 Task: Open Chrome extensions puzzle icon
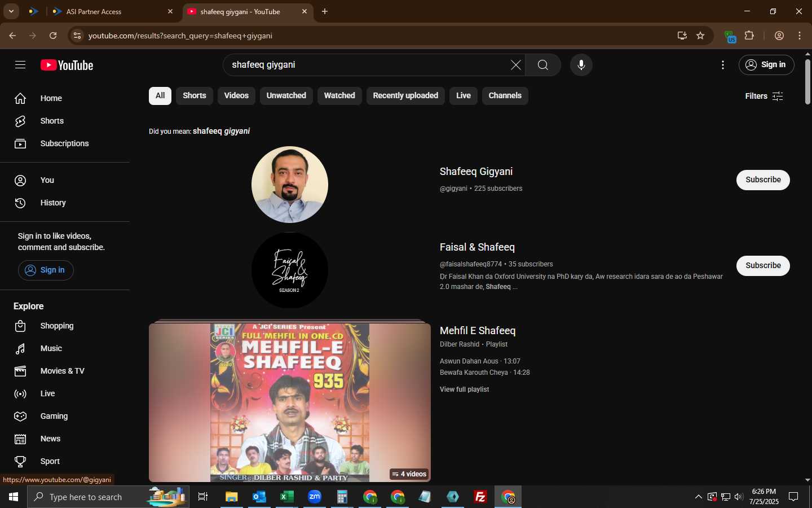coord(749,36)
